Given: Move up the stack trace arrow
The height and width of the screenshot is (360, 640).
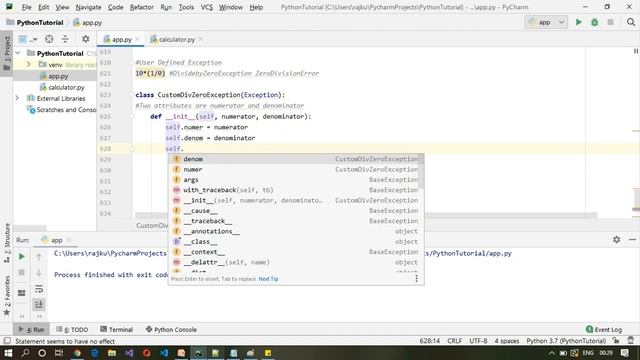Looking at the screenshot, I should pyautogui.click(x=39, y=256).
